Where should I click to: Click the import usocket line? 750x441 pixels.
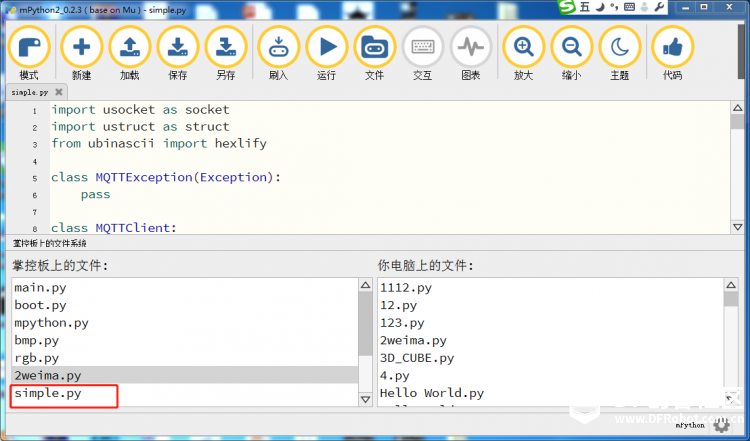coord(140,110)
